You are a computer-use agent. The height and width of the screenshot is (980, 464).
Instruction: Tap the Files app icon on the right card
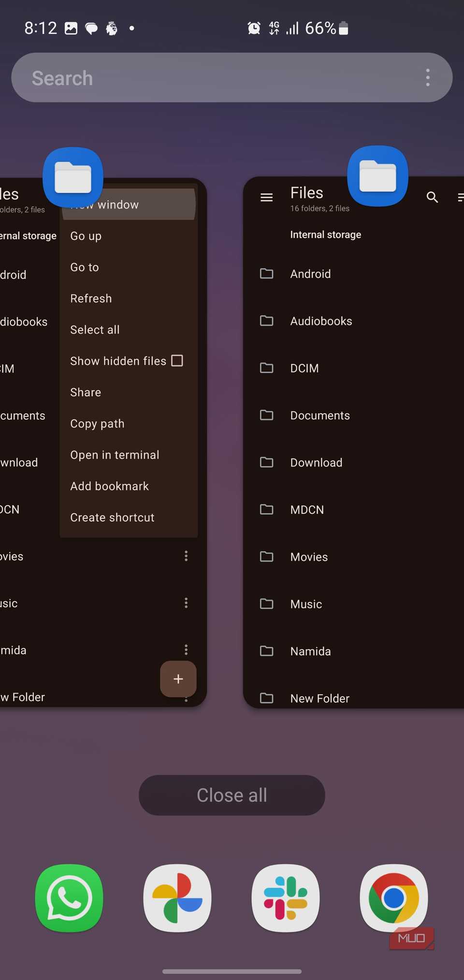coord(377,176)
